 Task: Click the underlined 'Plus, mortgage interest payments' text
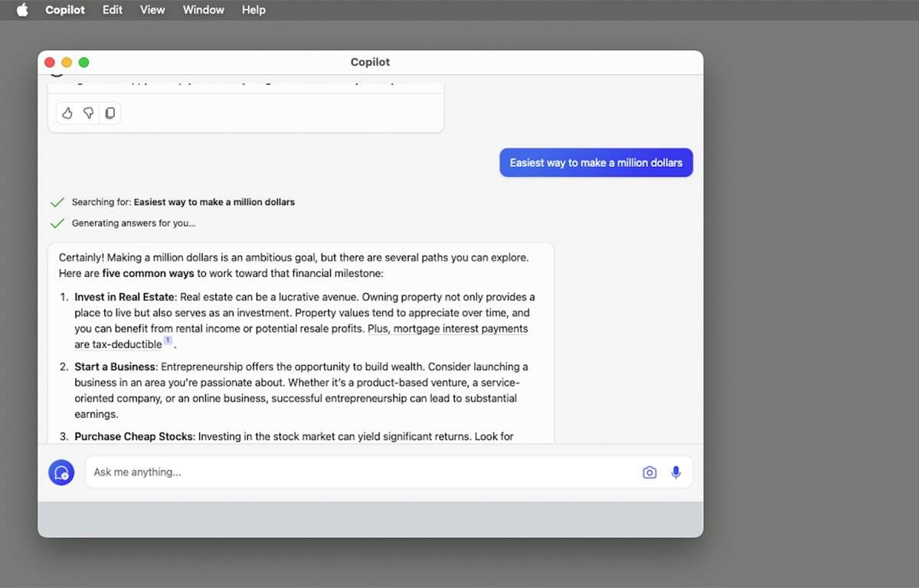point(448,328)
